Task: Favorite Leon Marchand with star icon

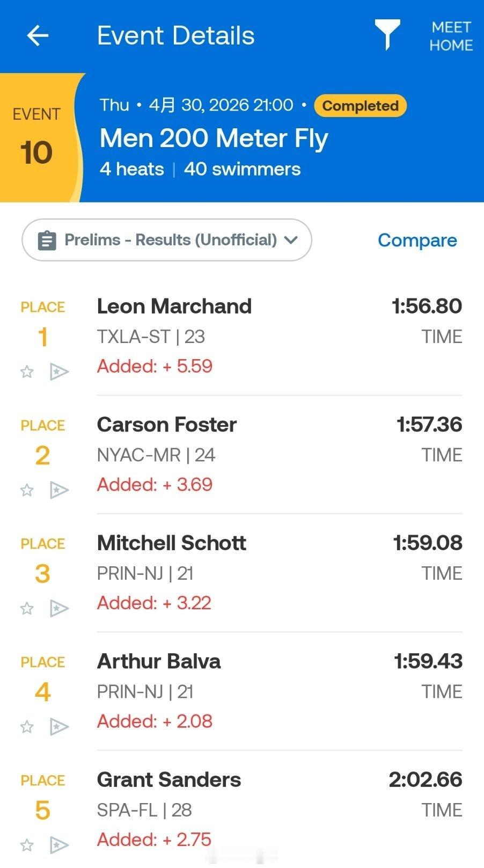Action: pyautogui.click(x=27, y=371)
